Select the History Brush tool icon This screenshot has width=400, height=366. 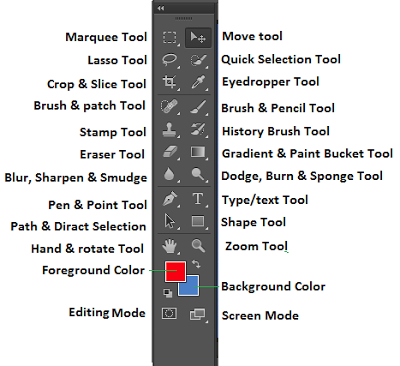pyautogui.click(x=198, y=130)
